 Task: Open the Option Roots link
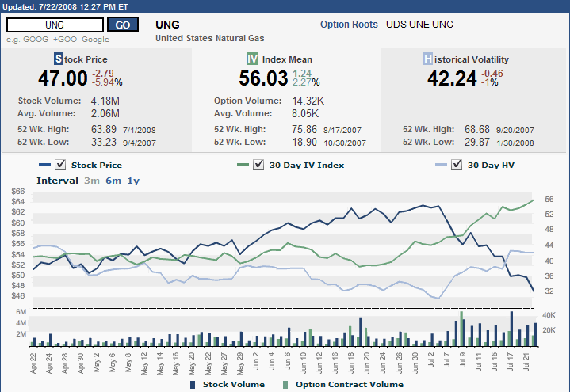point(349,25)
